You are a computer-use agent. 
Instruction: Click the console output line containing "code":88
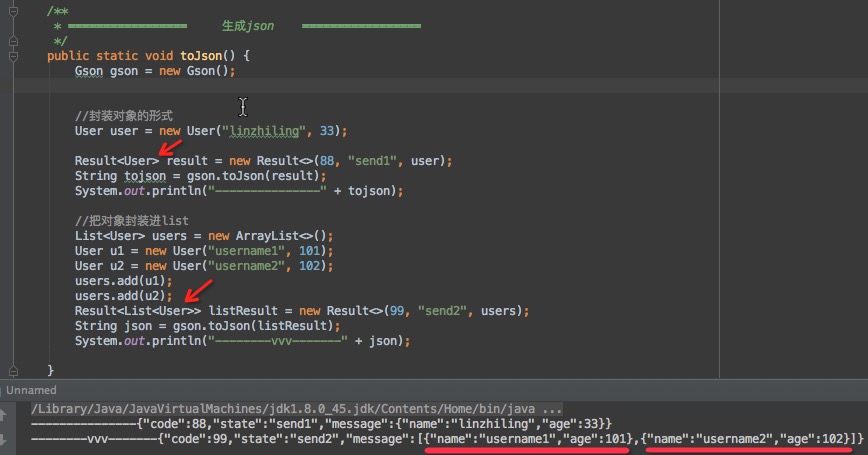point(321,424)
